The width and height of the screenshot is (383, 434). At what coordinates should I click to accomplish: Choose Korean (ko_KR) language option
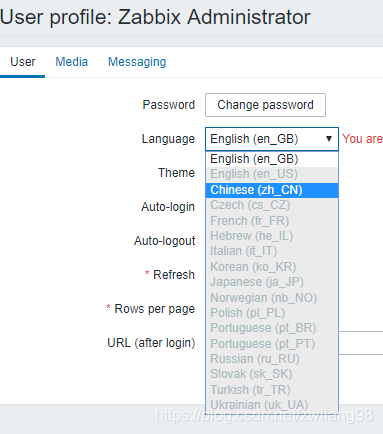[272, 267]
